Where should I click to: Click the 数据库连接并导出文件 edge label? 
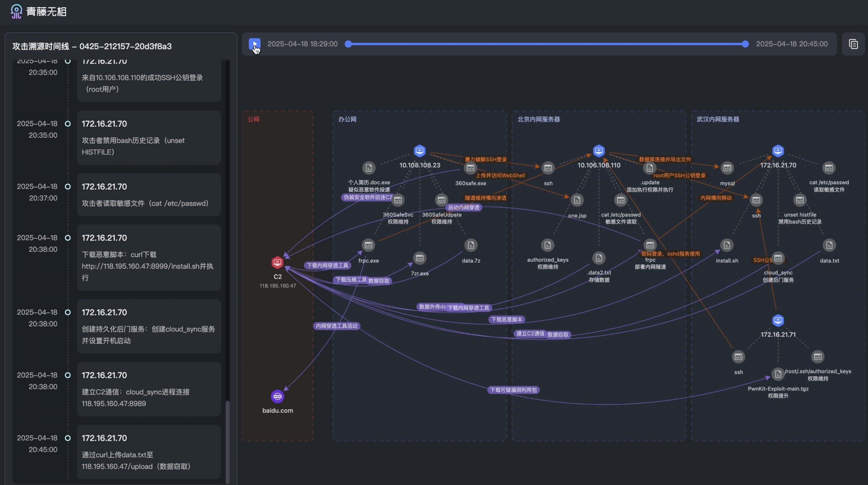tap(665, 159)
